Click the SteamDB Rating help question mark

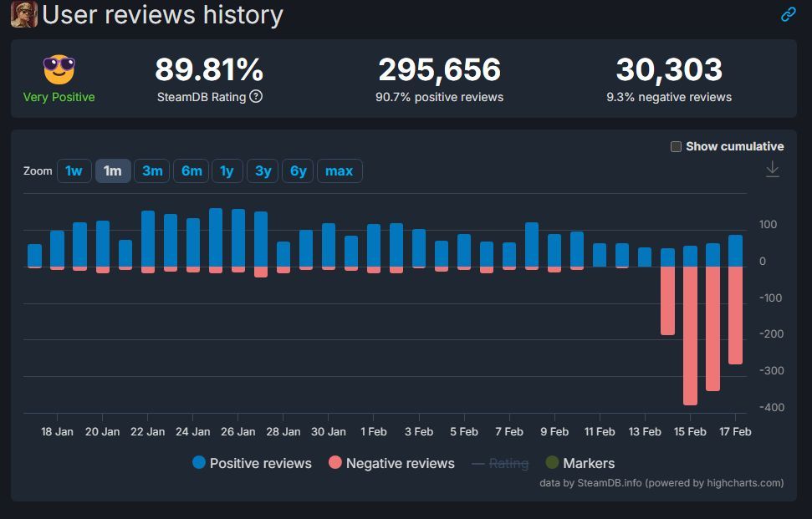(x=256, y=96)
